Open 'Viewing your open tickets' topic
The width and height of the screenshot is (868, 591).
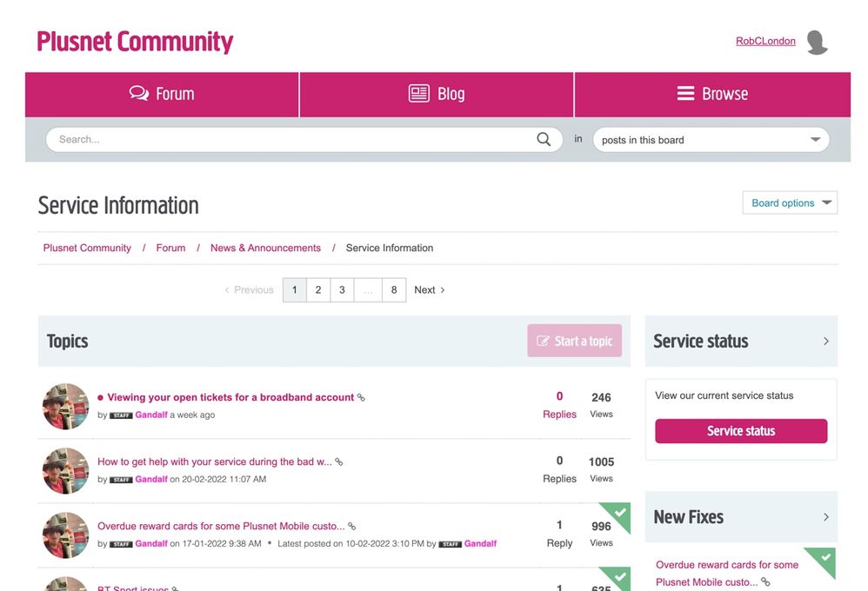pos(230,397)
